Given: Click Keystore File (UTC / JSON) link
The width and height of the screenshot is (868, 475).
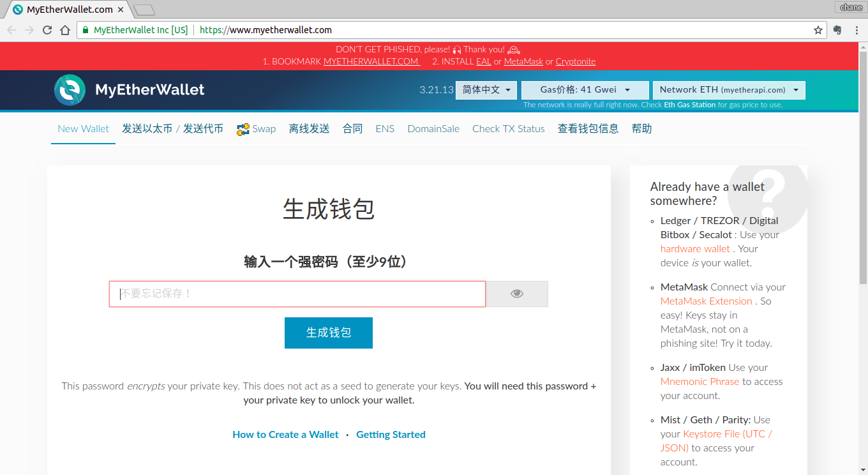Looking at the screenshot, I should pyautogui.click(x=716, y=441).
